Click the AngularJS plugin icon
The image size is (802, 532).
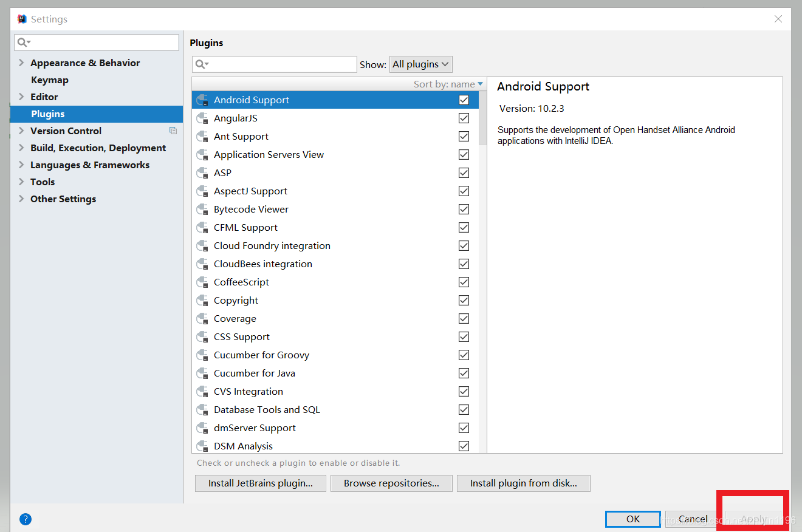202,118
